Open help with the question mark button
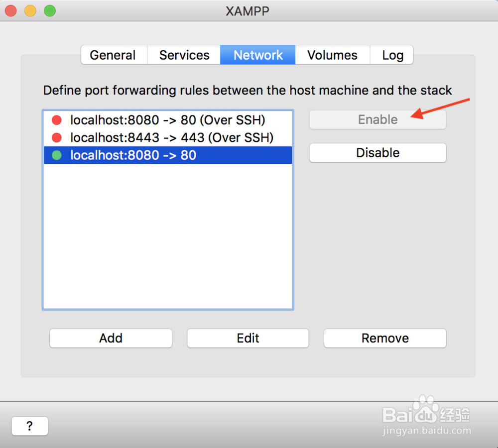The image size is (498, 448). point(29,426)
